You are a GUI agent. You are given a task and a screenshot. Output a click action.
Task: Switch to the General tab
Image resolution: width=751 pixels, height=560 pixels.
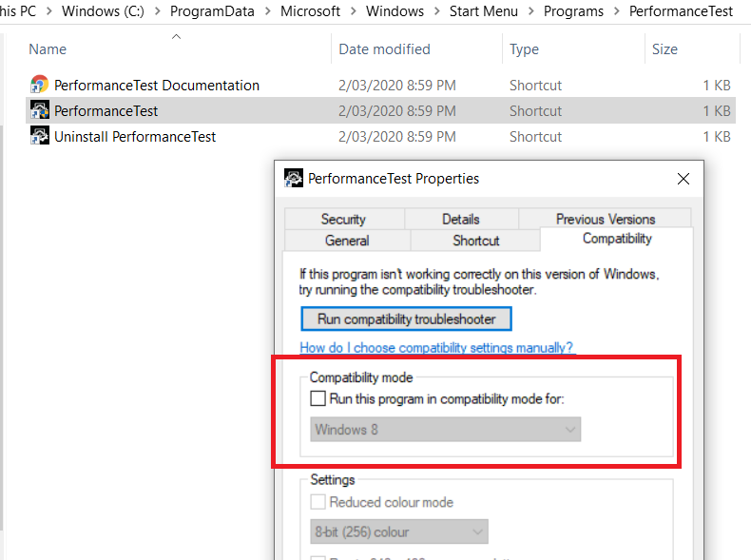coord(347,241)
